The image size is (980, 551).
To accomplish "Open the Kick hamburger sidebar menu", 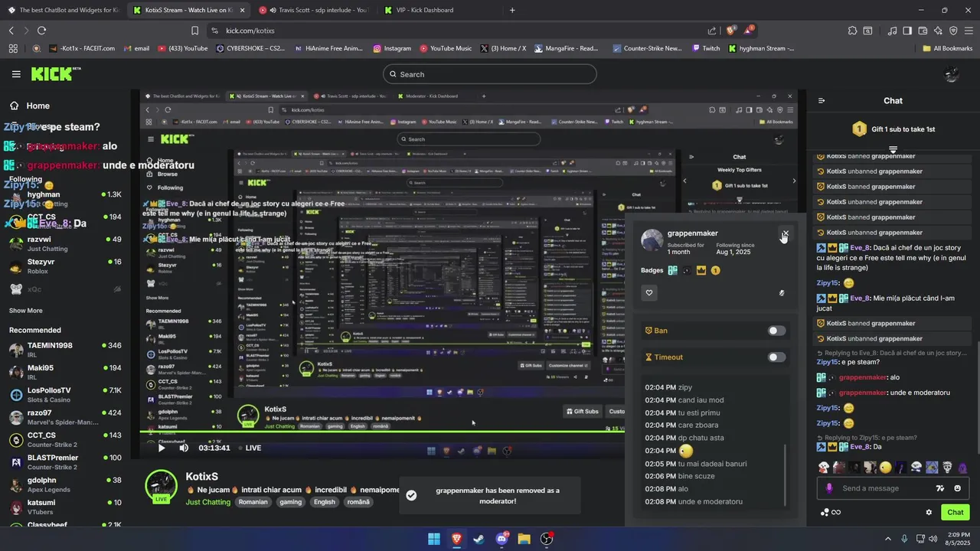I will click(x=16, y=74).
